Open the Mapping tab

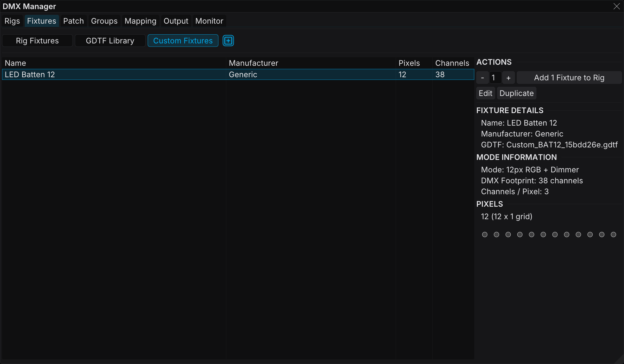140,21
